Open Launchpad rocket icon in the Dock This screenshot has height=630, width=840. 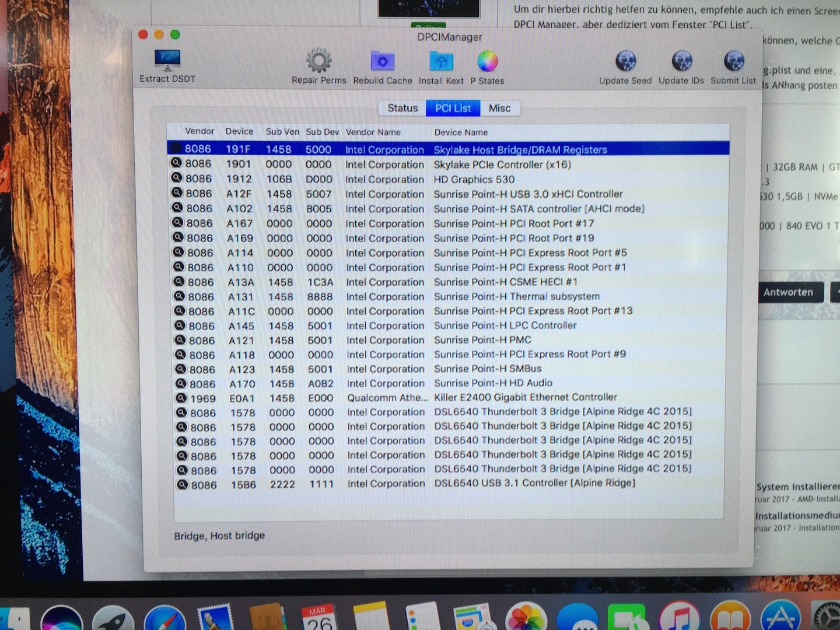pos(113,618)
